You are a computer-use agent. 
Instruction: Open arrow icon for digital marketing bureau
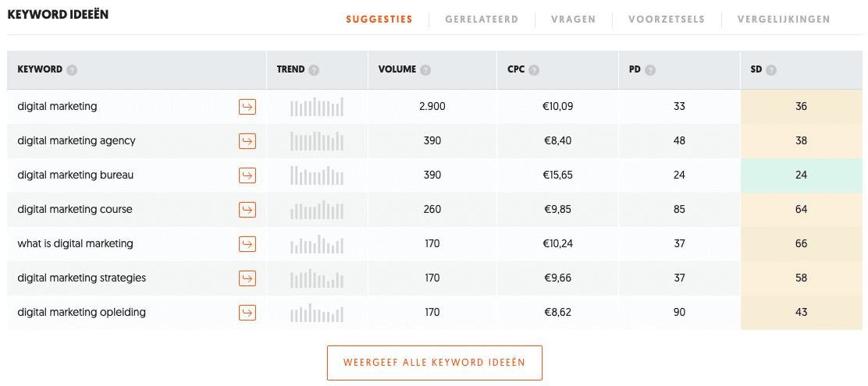247,175
